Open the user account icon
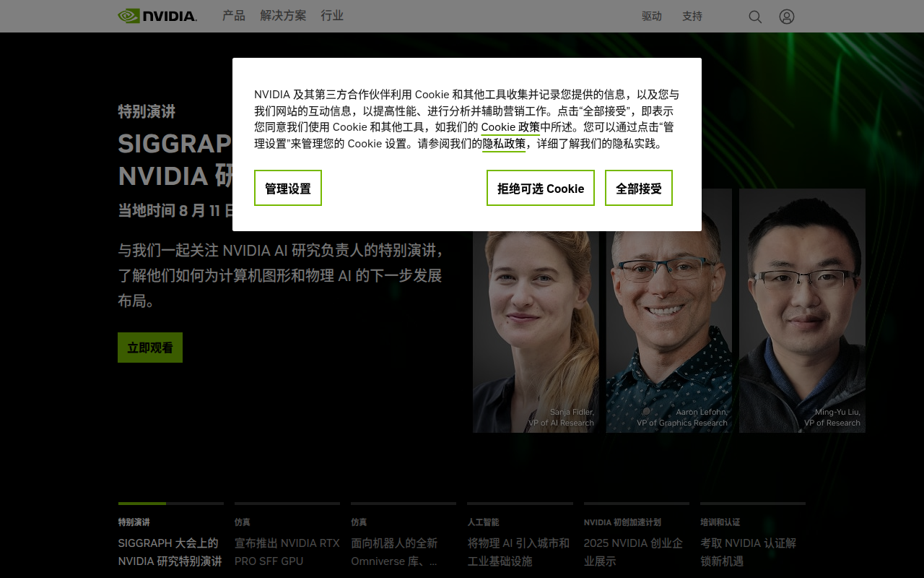 point(787,17)
